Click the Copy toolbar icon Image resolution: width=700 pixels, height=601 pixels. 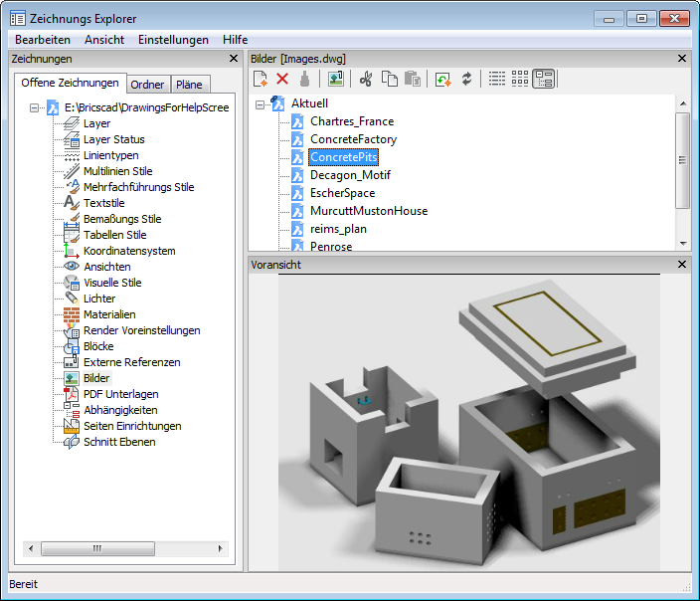pyautogui.click(x=390, y=79)
